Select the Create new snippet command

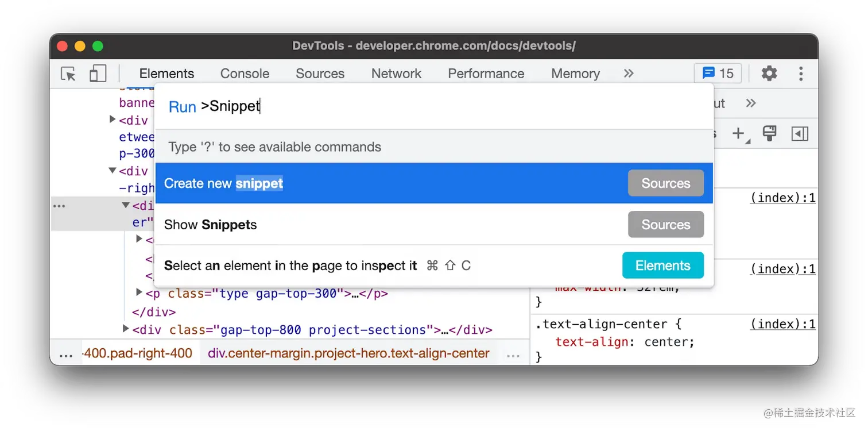(x=433, y=183)
